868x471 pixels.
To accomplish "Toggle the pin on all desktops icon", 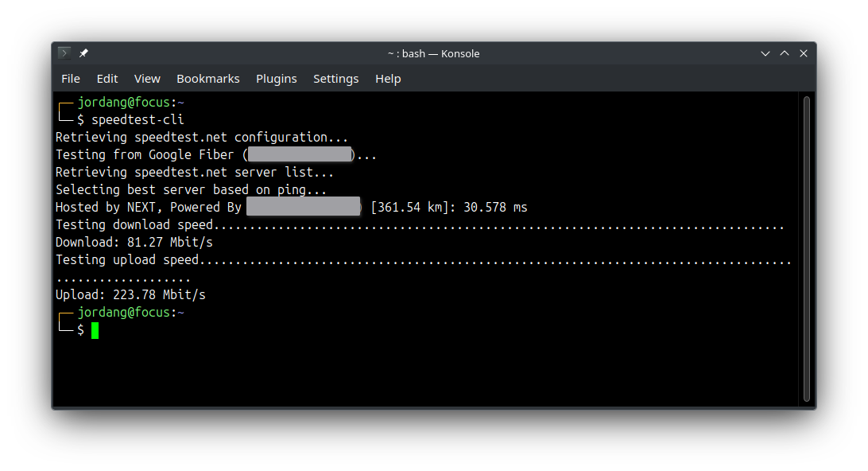I will (83, 53).
